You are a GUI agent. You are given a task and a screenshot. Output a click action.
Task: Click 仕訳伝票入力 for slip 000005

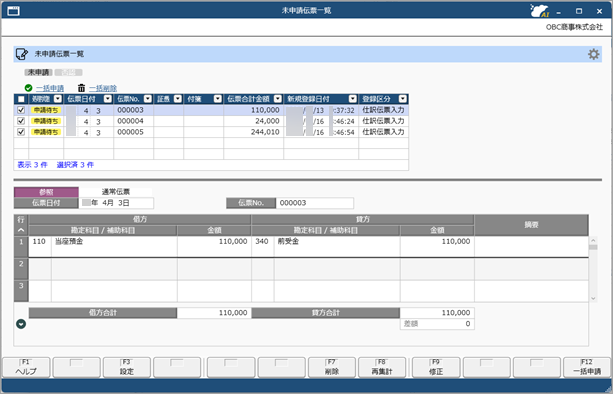pyautogui.click(x=383, y=132)
